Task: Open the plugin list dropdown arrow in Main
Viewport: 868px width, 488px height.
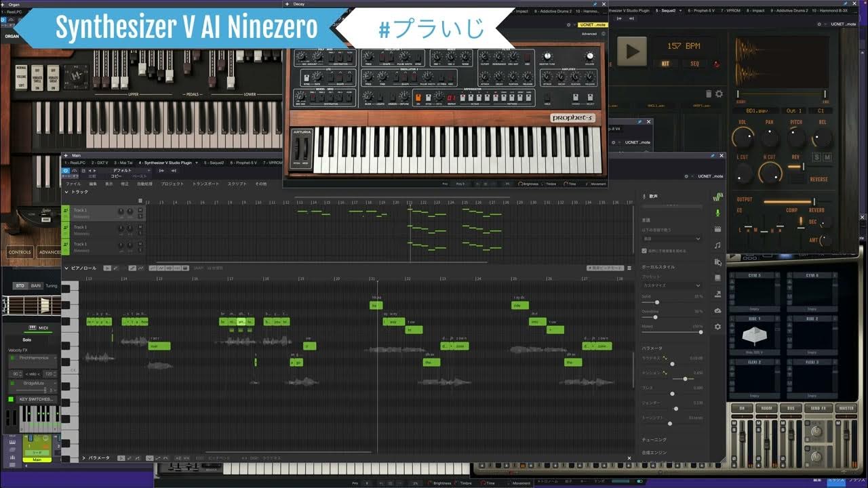Action: tap(197, 163)
